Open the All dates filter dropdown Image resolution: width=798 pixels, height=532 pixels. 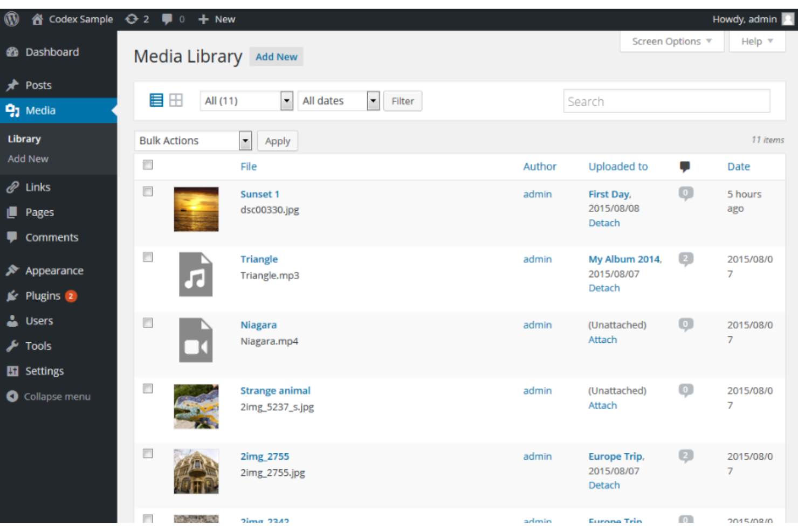[x=338, y=100]
